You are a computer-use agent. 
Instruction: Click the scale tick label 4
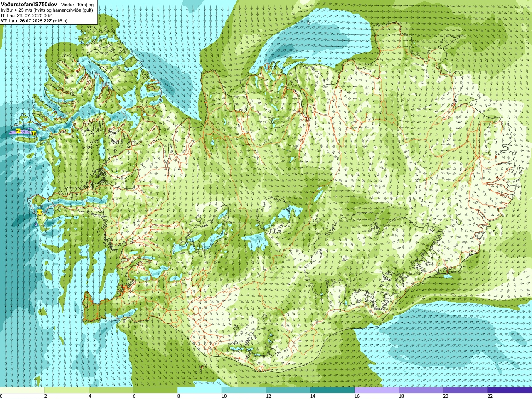90,396
